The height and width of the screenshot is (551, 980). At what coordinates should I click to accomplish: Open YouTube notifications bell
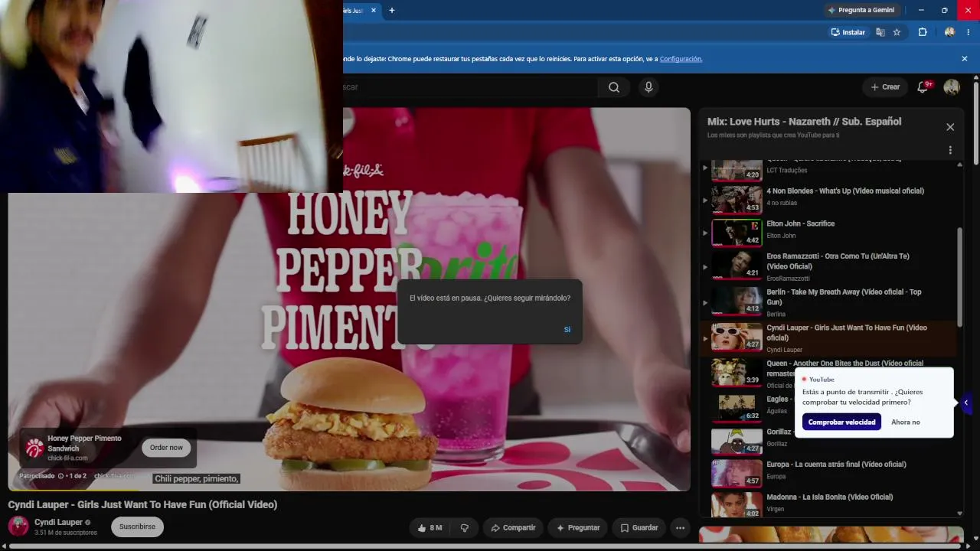pyautogui.click(x=923, y=87)
